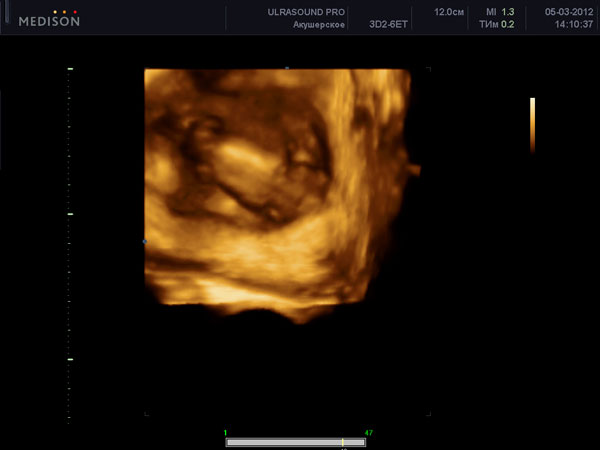Click the 12.0см depth indicator
Screen dimensions: 600x450
[x=448, y=12]
